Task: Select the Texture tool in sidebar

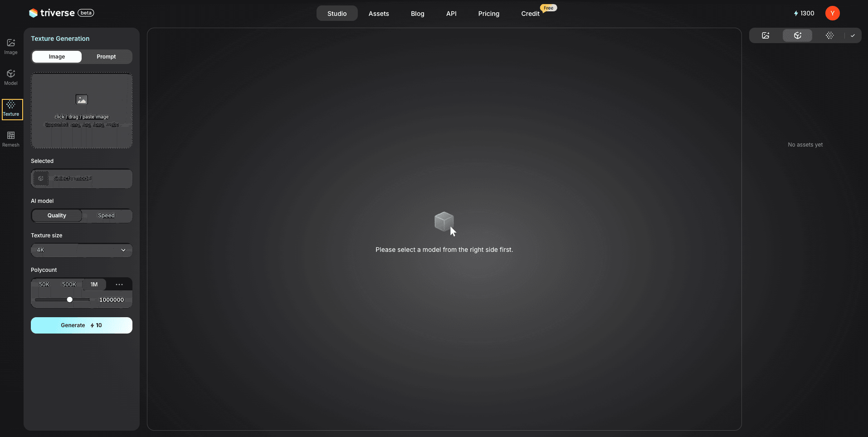Action: pyautogui.click(x=12, y=109)
